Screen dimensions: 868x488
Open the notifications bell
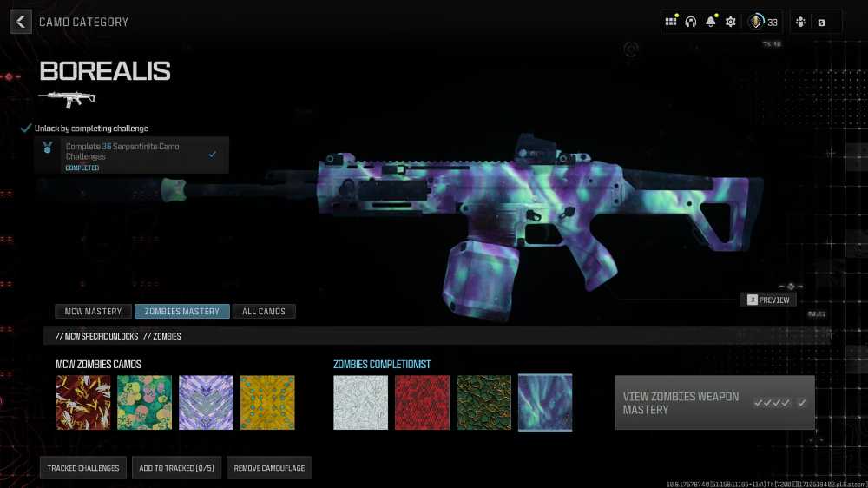[x=711, y=22]
